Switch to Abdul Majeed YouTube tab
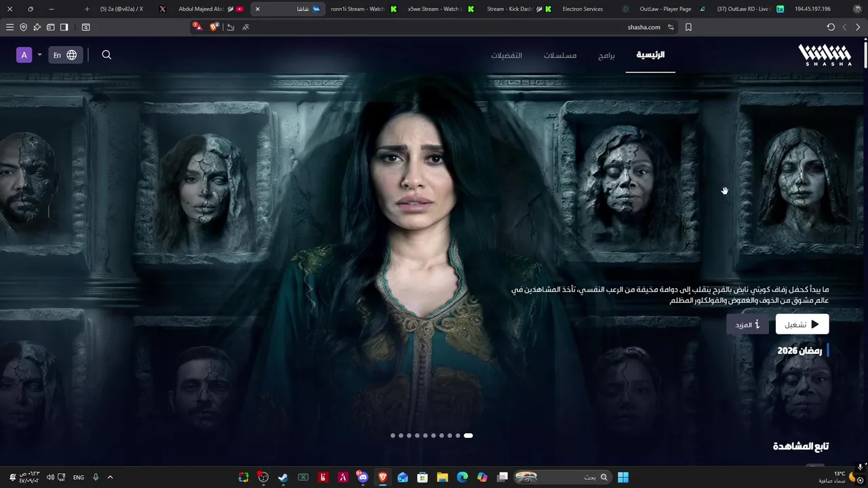The width and height of the screenshot is (868, 488). pyautogui.click(x=210, y=9)
